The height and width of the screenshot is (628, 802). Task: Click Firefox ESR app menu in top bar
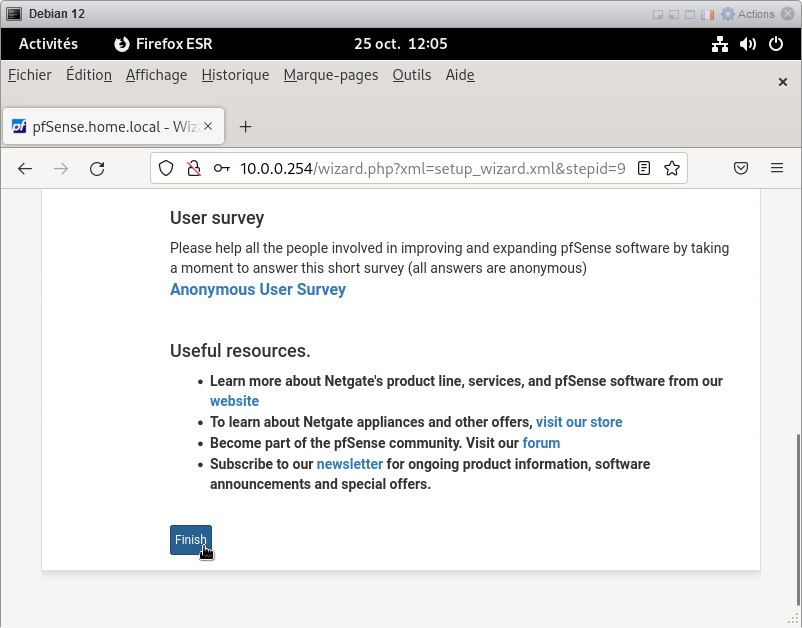tap(163, 44)
